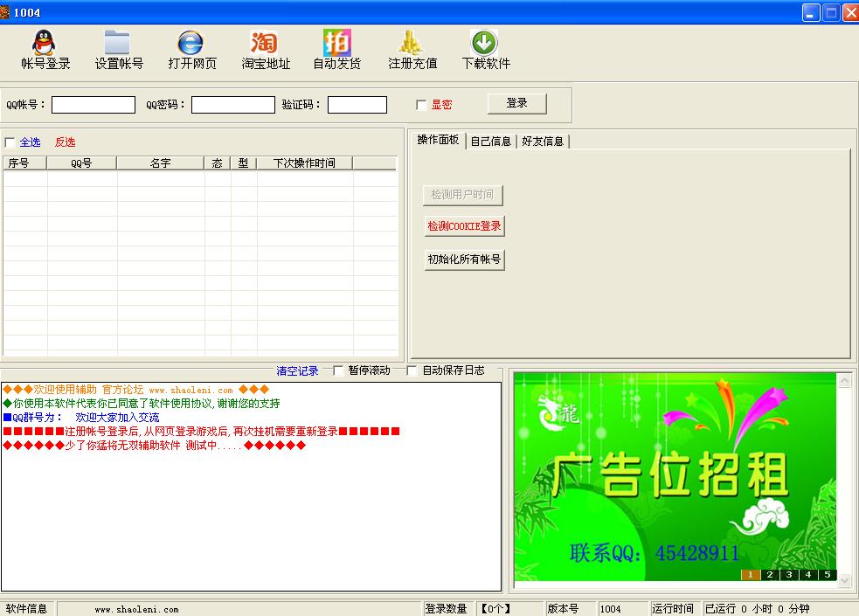859x616 pixels.
Task: Click ad panel scrollbar up arrow
Action: (x=845, y=380)
